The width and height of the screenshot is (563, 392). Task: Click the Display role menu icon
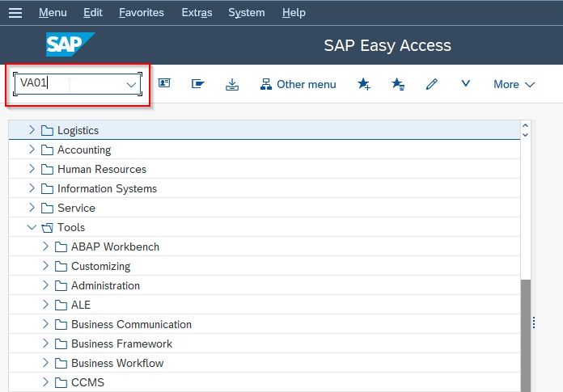198,84
